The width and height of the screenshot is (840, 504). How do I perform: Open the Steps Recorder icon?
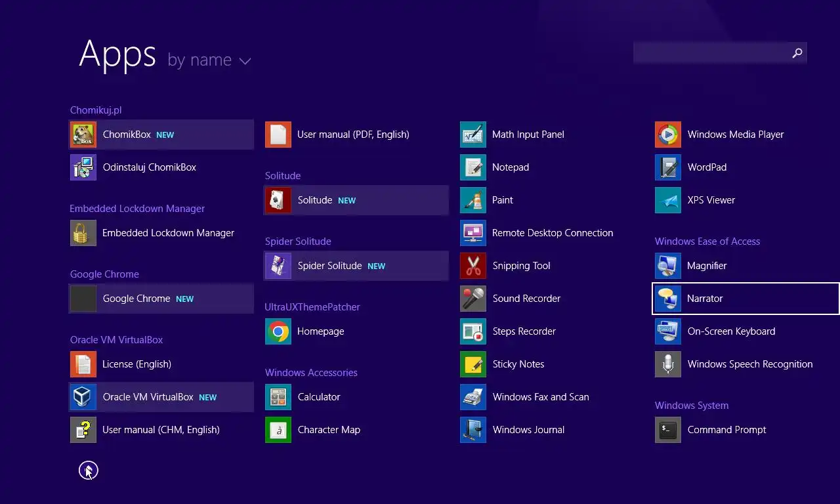pyautogui.click(x=473, y=331)
